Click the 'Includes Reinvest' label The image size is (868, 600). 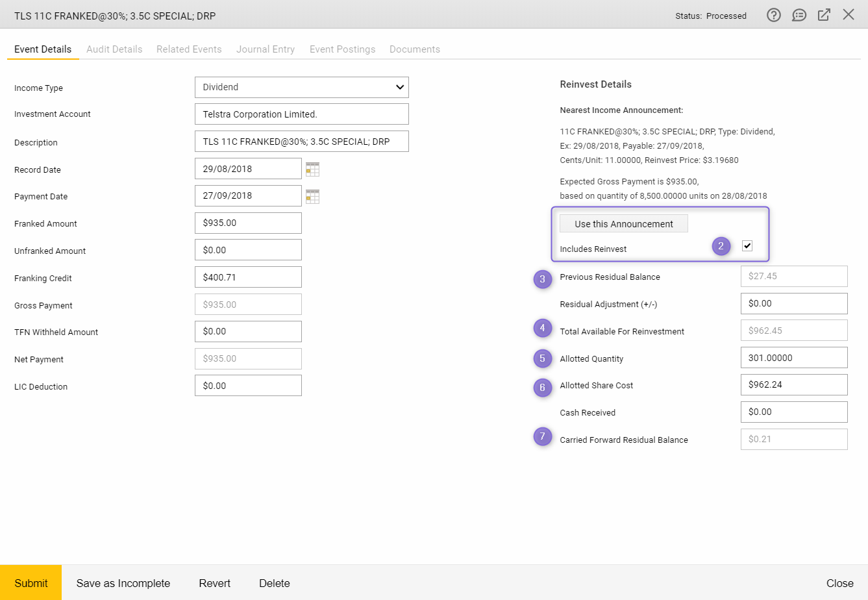[593, 249]
